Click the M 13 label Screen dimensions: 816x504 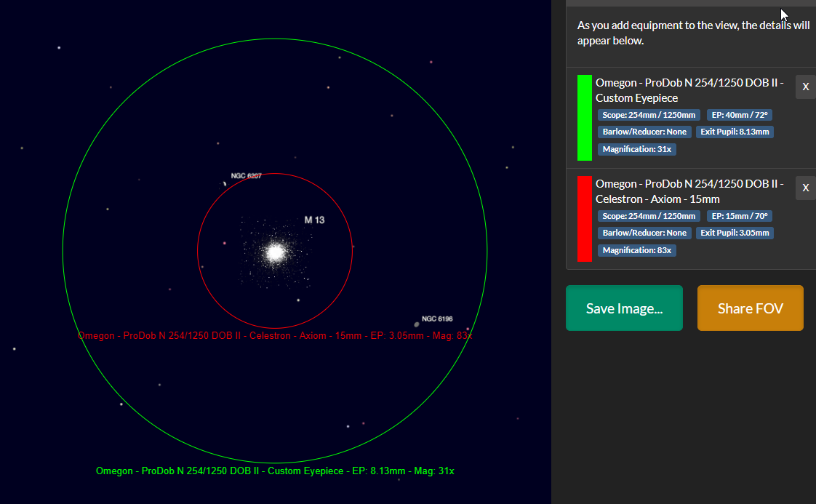pos(314,220)
